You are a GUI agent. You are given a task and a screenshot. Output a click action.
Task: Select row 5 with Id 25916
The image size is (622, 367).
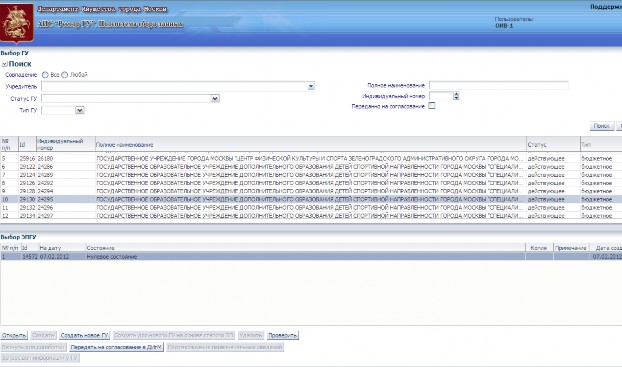tap(311, 158)
